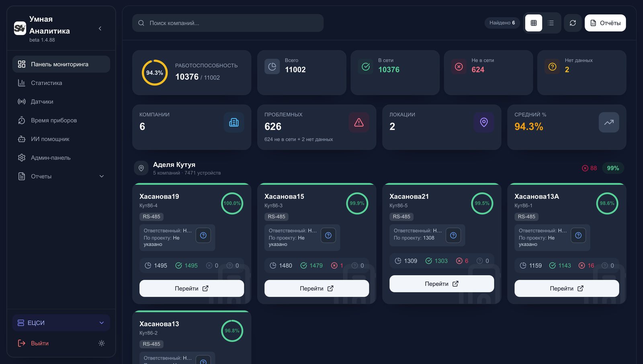Click Перейти on the Хасанова19 card

[192, 288]
